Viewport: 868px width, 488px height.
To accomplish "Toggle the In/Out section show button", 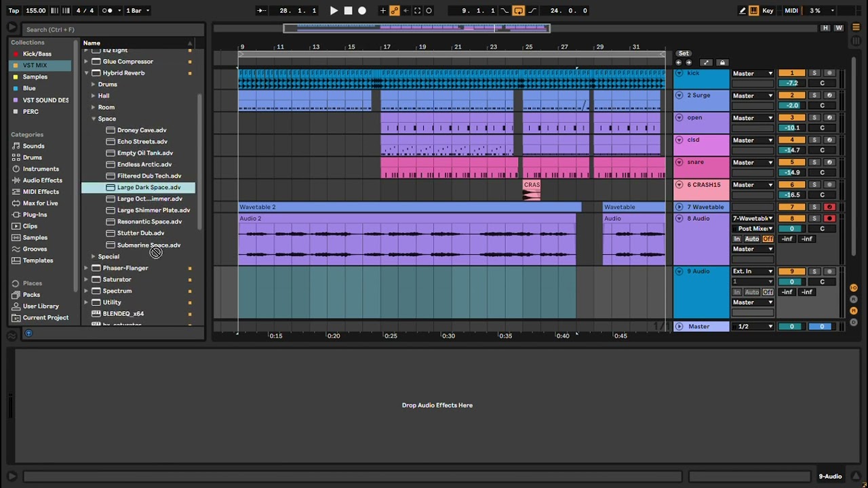I will tap(854, 288).
